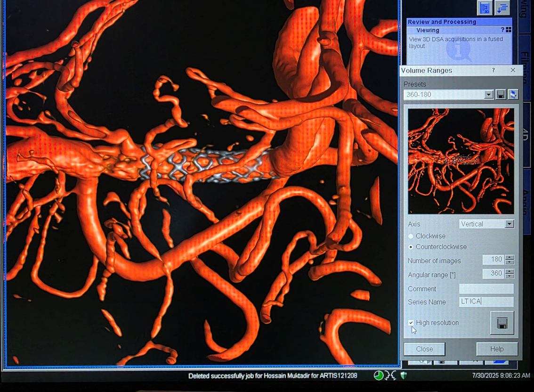Open the Presets 360-180 dropdown

click(x=488, y=95)
